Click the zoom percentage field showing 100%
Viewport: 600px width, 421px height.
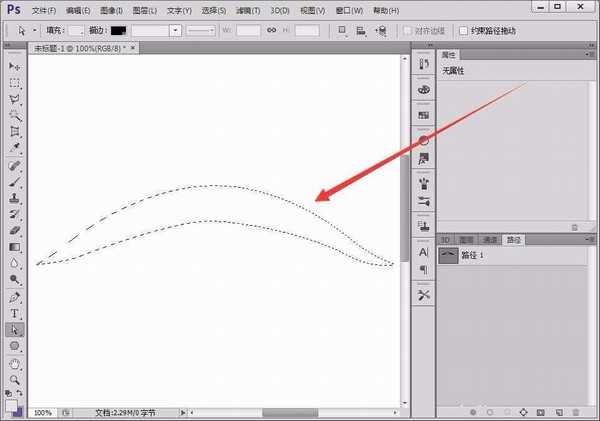[42, 412]
